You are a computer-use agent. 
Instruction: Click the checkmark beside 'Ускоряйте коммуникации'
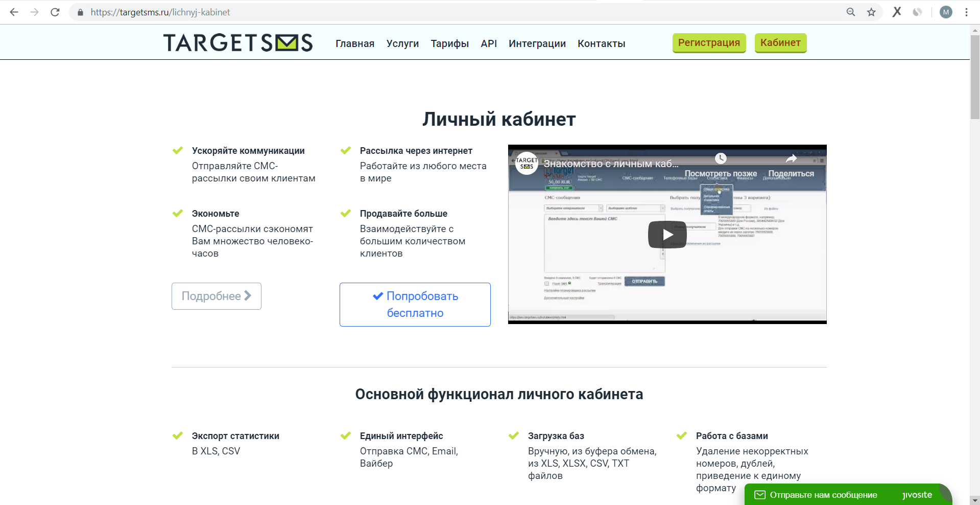tap(178, 150)
